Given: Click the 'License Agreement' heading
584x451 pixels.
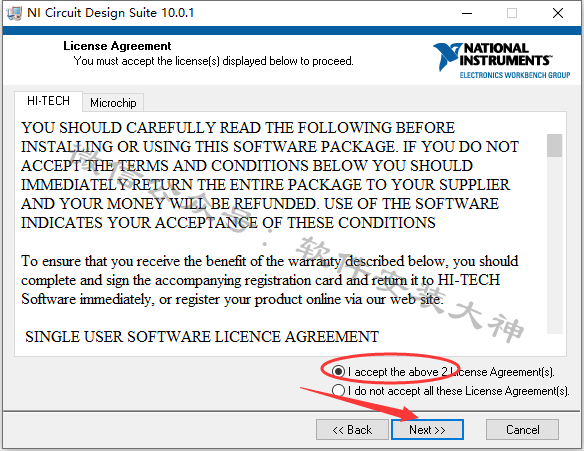Looking at the screenshot, I should click(117, 46).
